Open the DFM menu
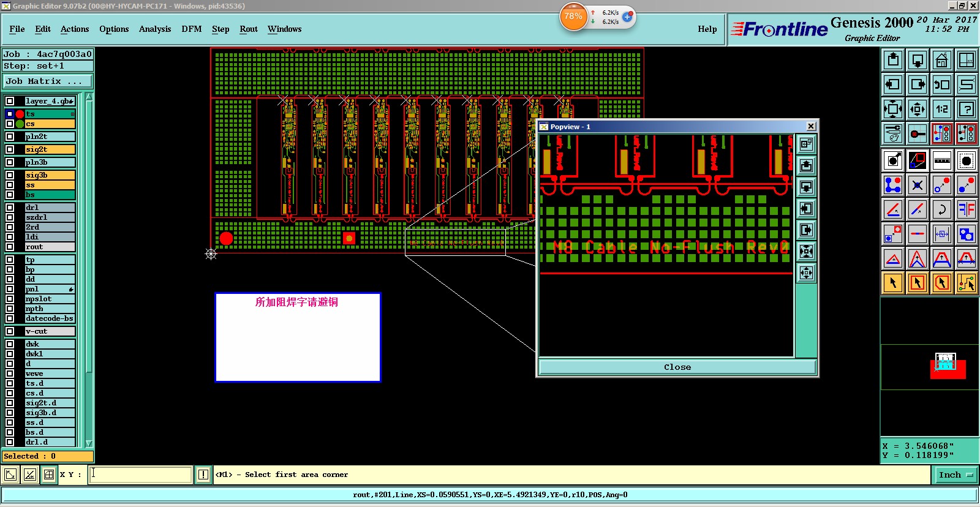This screenshot has width=980, height=507. (x=192, y=29)
